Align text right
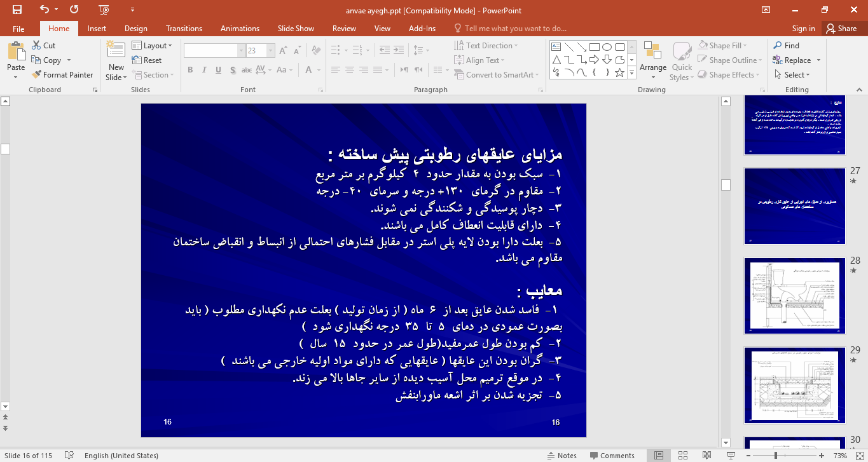 [x=364, y=70]
